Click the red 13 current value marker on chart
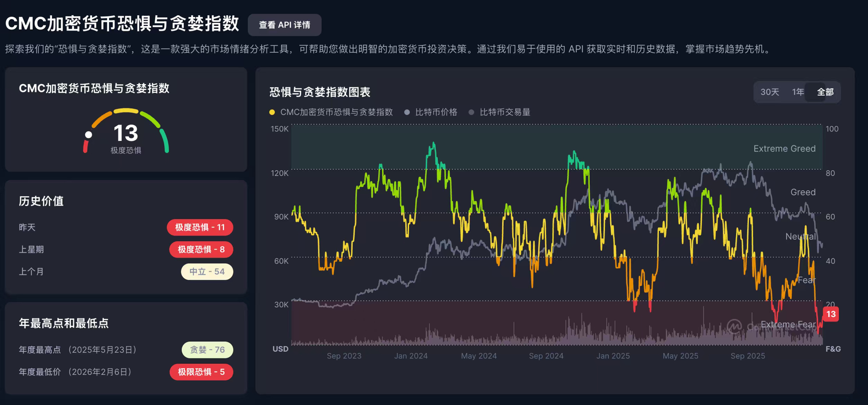This screenshot has width=868, height=405. [831, 314]
